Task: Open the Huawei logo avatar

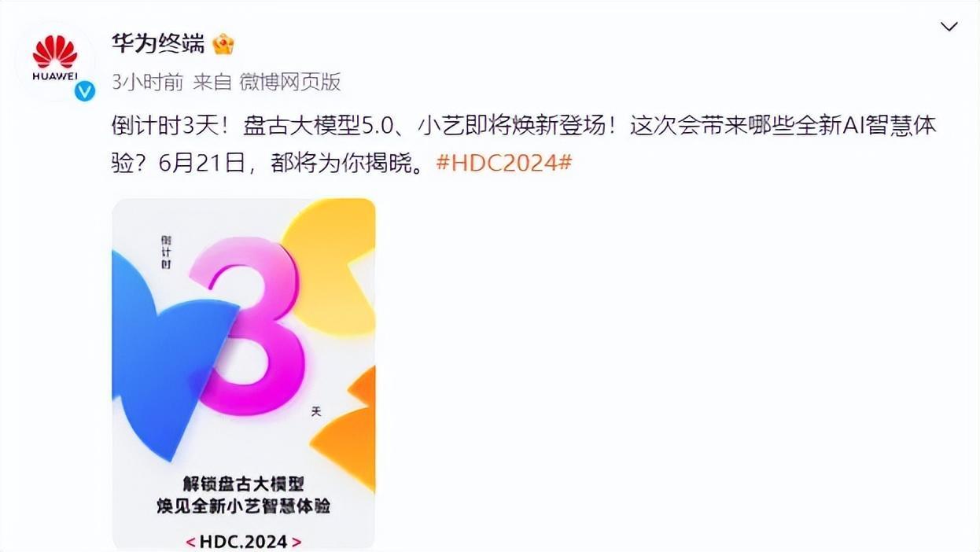Action: coord(55,58)
